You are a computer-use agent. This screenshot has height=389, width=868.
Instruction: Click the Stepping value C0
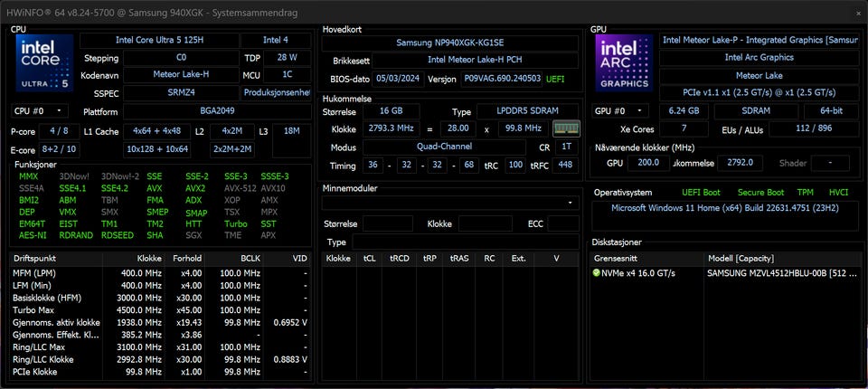coord(181,58)
